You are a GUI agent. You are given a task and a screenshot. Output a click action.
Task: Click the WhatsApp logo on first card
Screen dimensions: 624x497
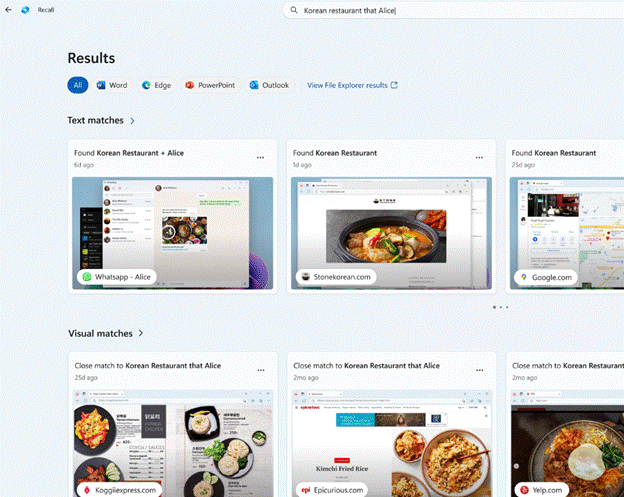(87, 277)
